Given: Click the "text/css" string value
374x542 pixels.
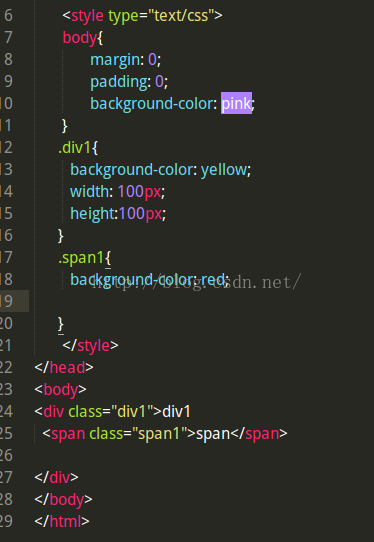Looking at the screenshot, I should point(181,16).
